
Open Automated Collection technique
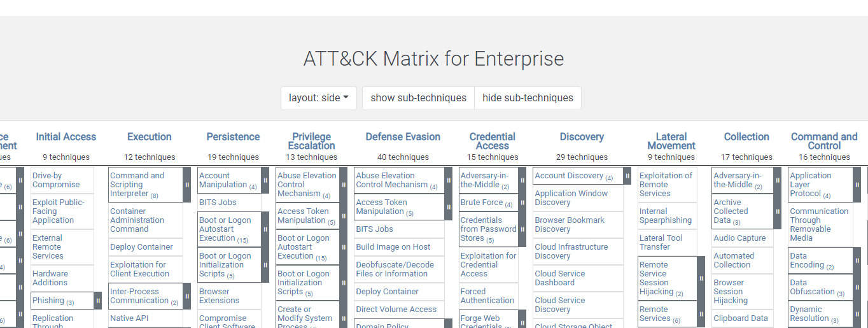pyautogui.click(x=734, y=260)
